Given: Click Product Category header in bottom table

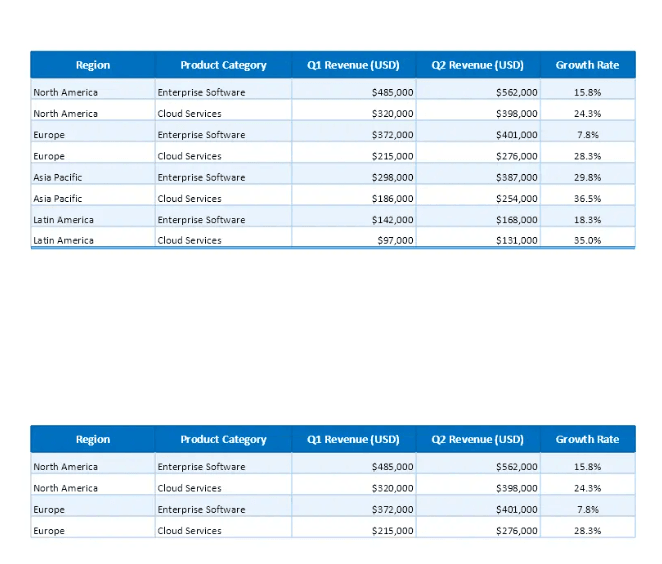Looking at the screenshot, I should pyautogui.click(x=223, y=439).
